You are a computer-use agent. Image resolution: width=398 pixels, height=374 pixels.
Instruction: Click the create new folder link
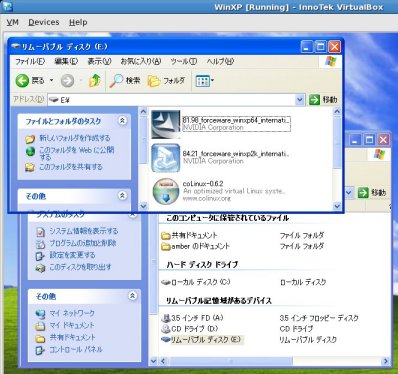click(75, 138)
